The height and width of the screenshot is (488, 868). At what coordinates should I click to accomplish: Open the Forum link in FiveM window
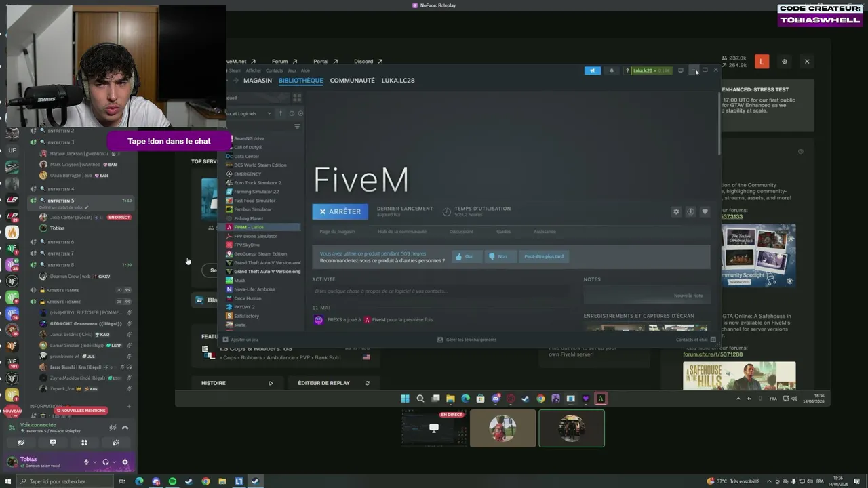tap(283, 62)
